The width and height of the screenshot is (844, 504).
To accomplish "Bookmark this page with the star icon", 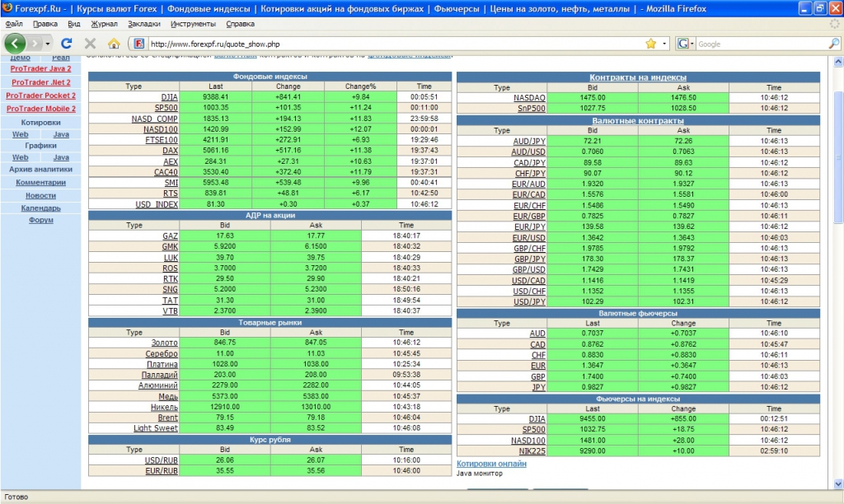I will click(650, 44).
